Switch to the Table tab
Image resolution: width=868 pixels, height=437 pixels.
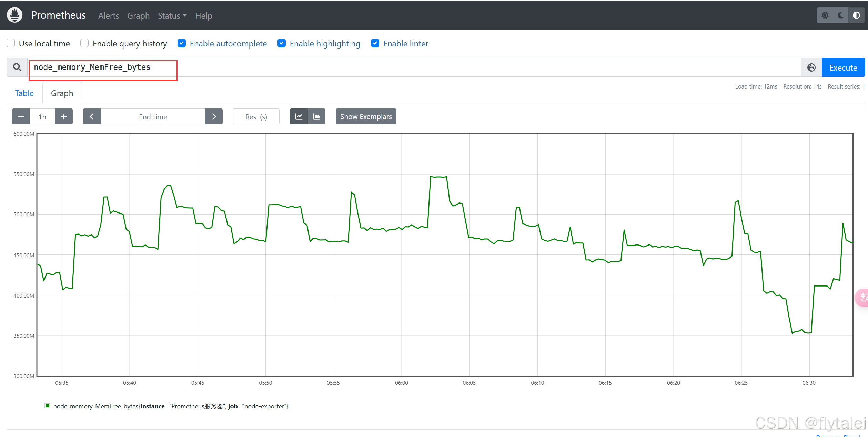24,93
